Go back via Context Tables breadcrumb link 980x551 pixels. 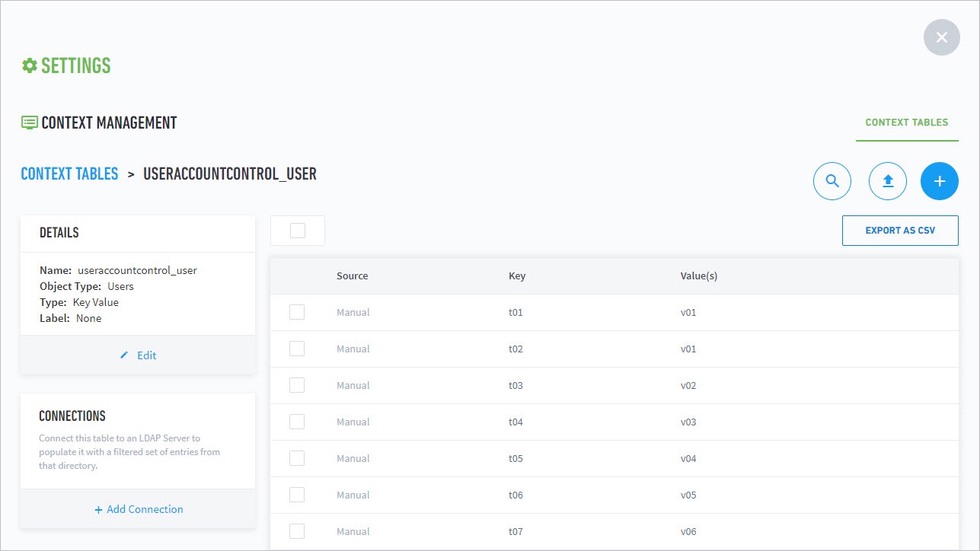tap(69, 174)
